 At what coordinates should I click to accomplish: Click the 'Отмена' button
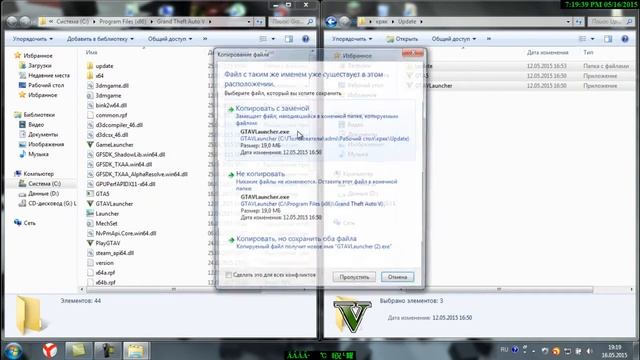pos(398,277)
